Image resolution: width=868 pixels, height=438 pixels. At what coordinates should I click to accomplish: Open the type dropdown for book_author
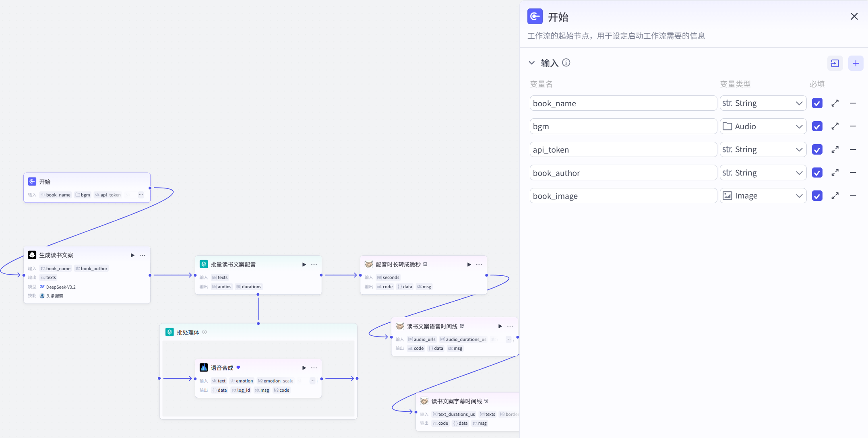(x=763, y=173)
